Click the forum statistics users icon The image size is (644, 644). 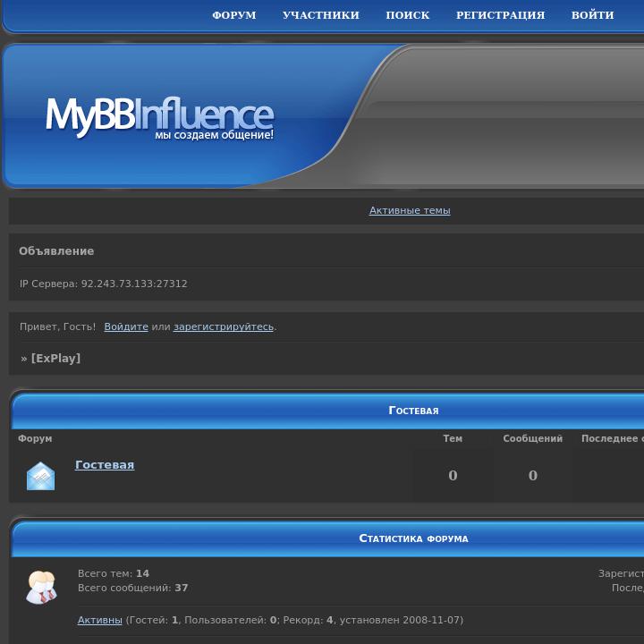pyautogui.click(x=41, y=587)
